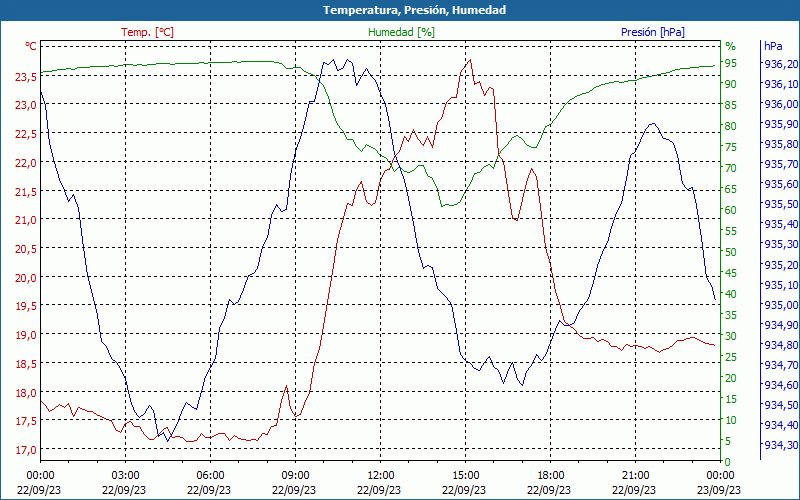Click the 21,5 temperature axis value

(x=26, y=191)
